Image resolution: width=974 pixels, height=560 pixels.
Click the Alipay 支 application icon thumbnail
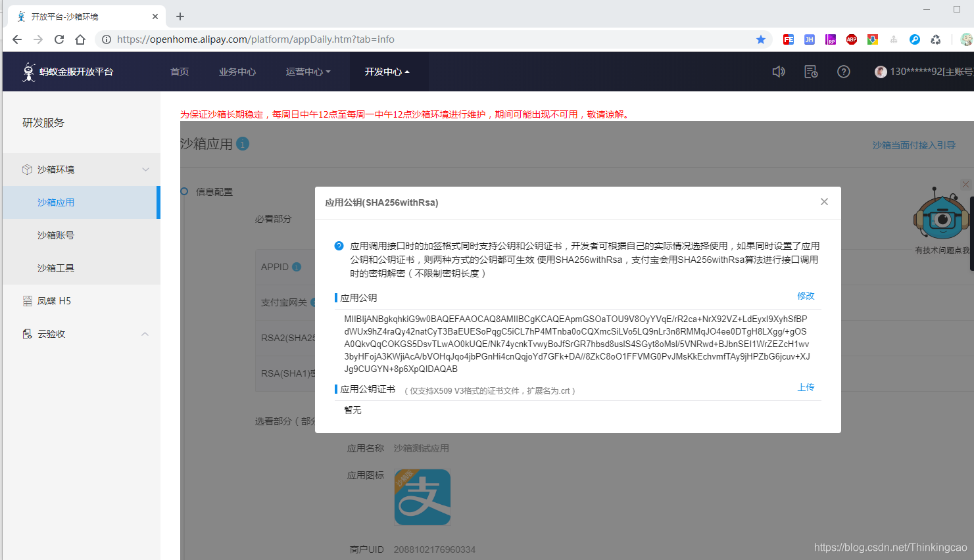point(422,497)
